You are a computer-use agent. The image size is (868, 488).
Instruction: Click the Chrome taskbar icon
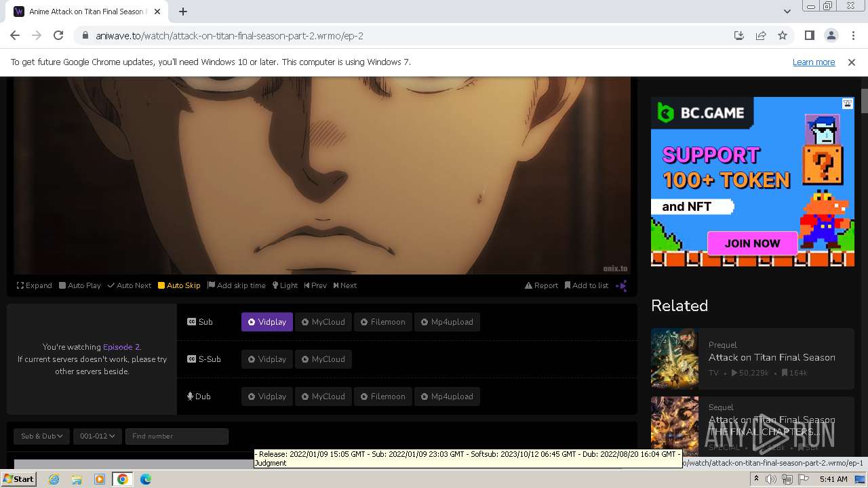123,479
